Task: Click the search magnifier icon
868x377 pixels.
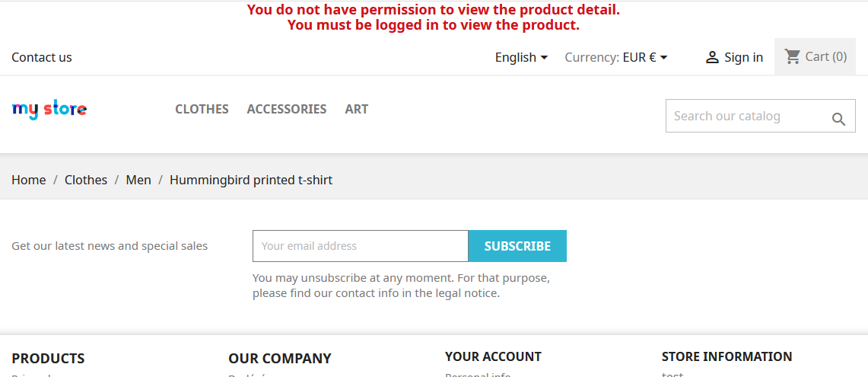Action: [838, 119]
